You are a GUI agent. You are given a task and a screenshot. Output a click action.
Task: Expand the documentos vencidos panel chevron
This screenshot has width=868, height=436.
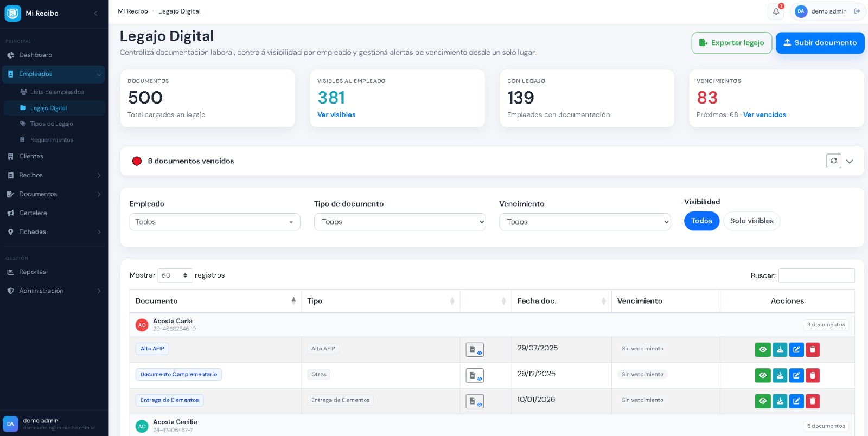[x=850, y=162]
